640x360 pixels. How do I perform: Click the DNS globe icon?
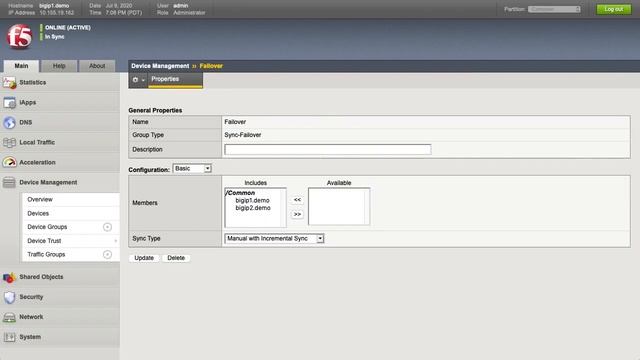(9, 122)
